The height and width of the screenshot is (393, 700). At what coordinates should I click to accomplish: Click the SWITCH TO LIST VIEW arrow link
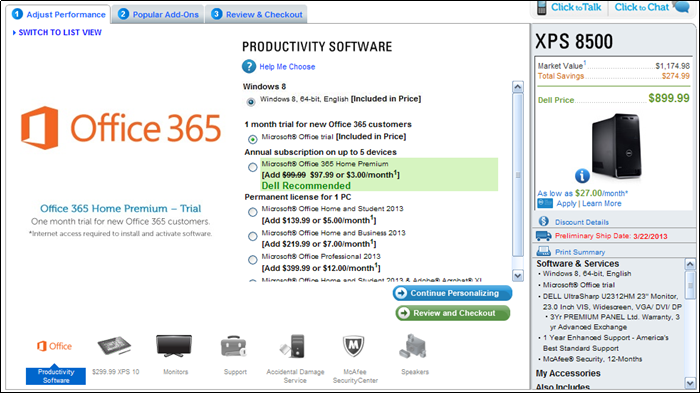[57, 33]
